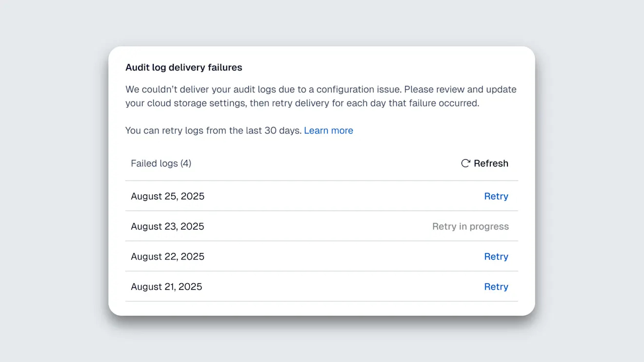
Task: Retry delivery for August 22, 2025
Action: pos(496,256)
